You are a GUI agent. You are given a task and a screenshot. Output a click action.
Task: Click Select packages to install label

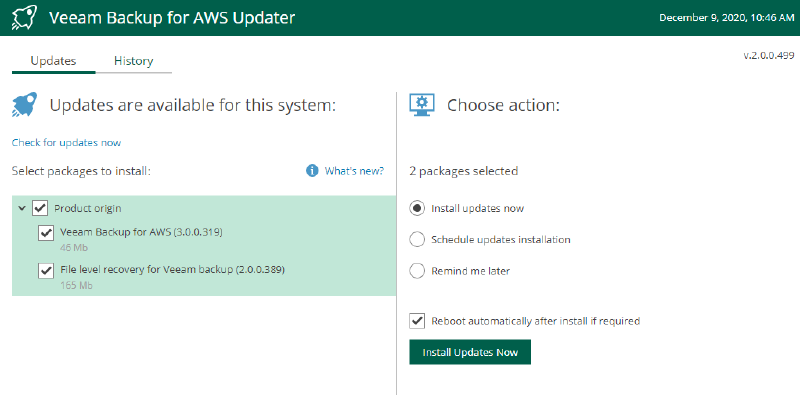pos(82,171)
